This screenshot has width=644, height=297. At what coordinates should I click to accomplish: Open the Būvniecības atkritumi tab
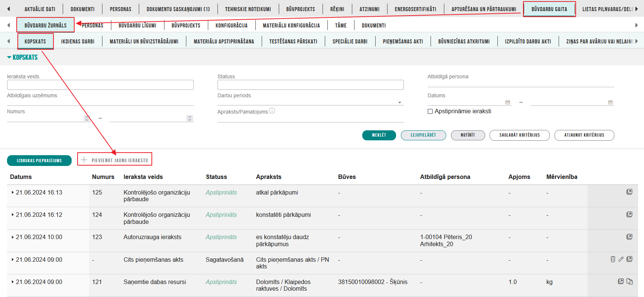(464, 41)
